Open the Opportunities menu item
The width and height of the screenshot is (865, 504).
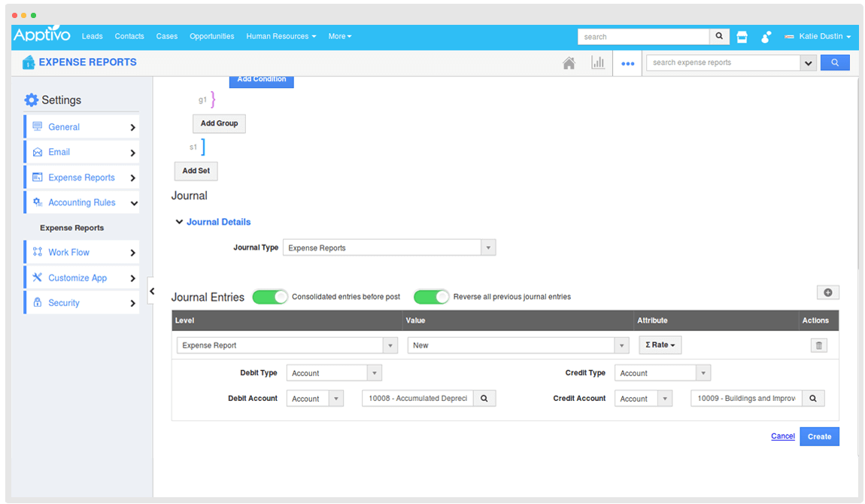(x=211, y=36)
